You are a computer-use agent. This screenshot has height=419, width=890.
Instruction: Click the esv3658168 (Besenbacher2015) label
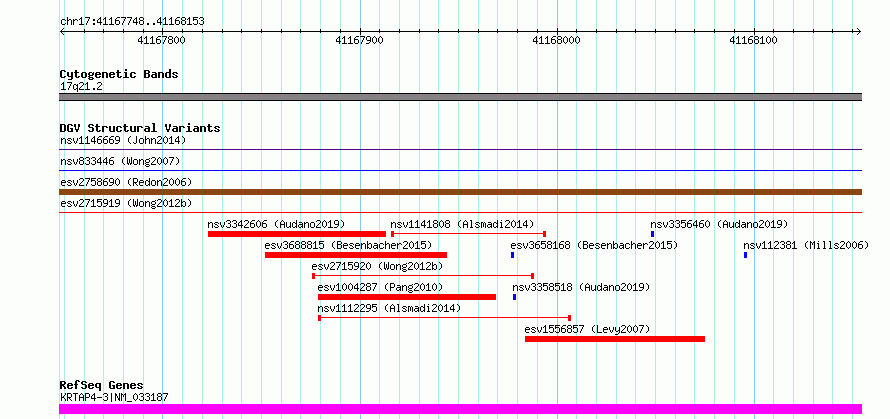pyautogui.click(x=594, y=245)
